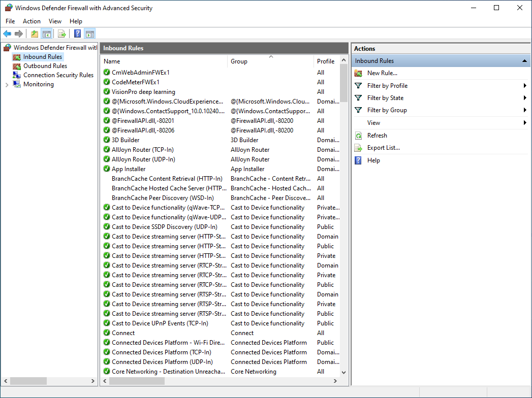Click the Back arrow in the toolbar

click(7, 34)
